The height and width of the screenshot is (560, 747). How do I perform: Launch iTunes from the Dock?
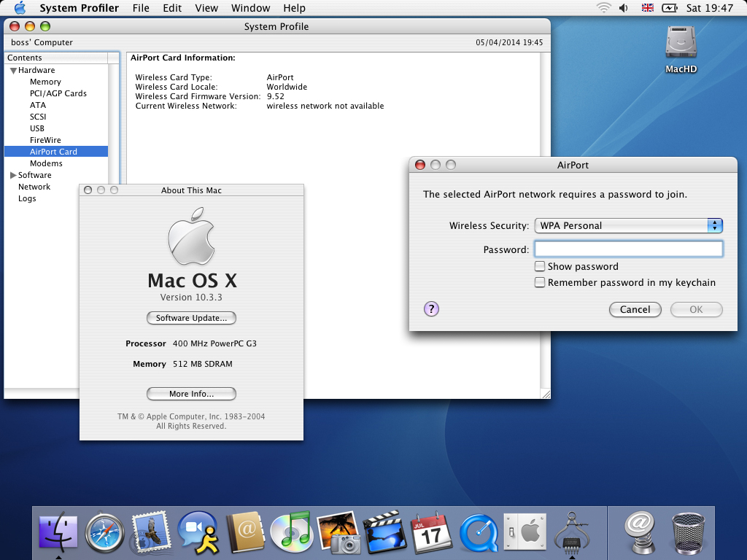[x=291, y=532]
